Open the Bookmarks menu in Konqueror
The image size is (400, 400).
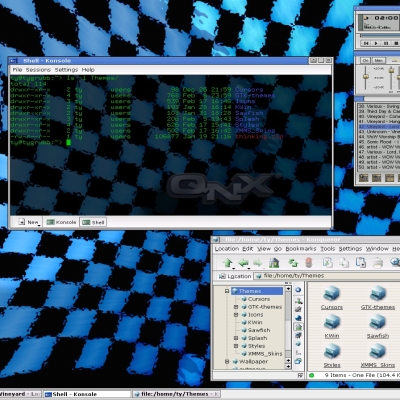pyautogui.click(x=301, y=249)
